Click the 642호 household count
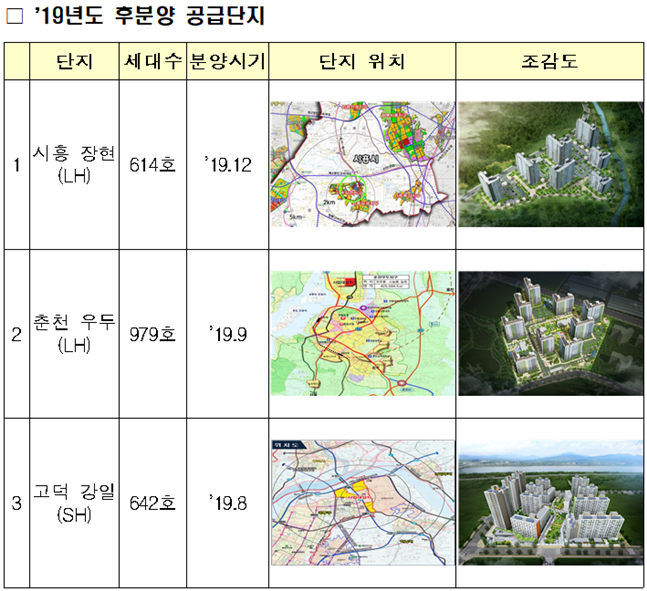 pyautogui.click(x=153, y=504)
